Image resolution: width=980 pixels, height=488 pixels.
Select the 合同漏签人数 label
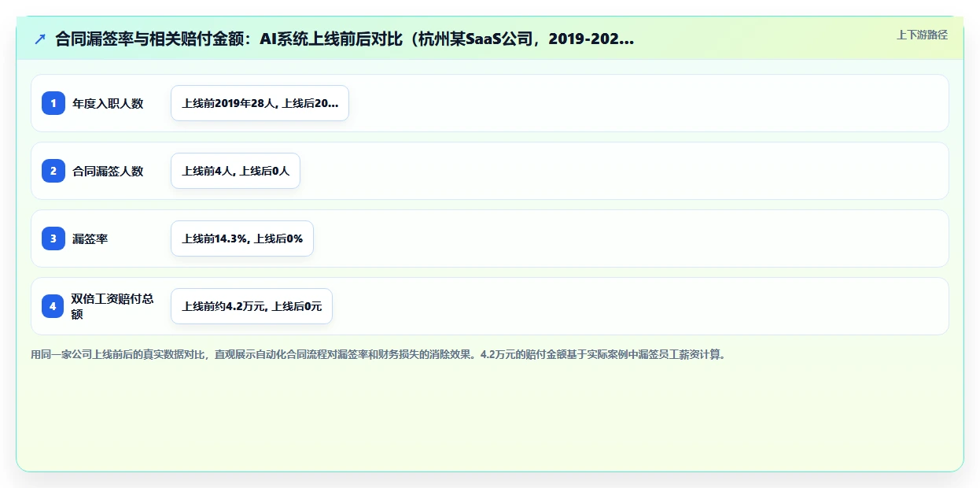point(108,171)
